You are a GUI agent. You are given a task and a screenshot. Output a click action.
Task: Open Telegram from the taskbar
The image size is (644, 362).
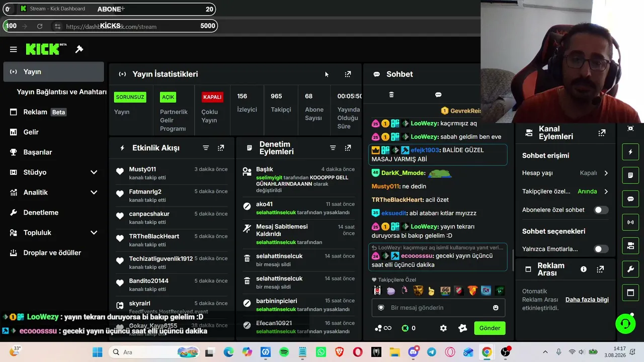click(431, 352)
